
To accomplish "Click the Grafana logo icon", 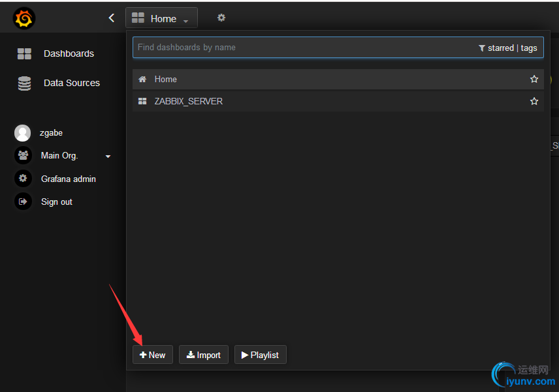I will coord(24,18).
